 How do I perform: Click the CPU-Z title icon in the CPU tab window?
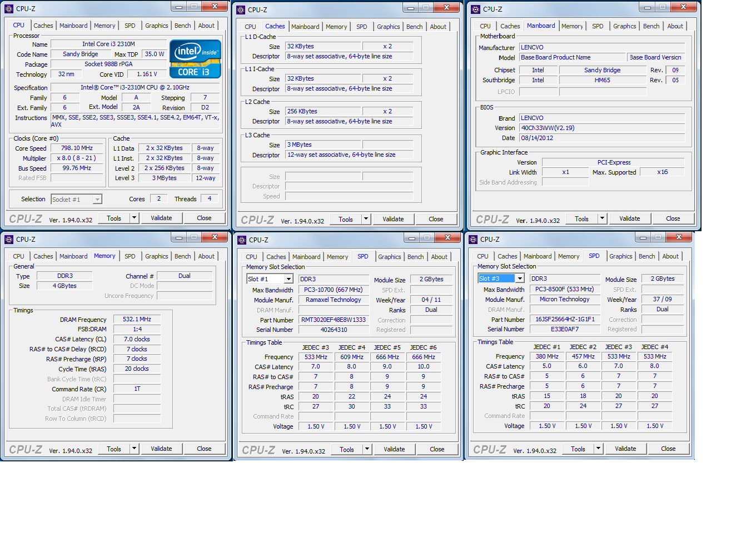(x=9, y=9)
